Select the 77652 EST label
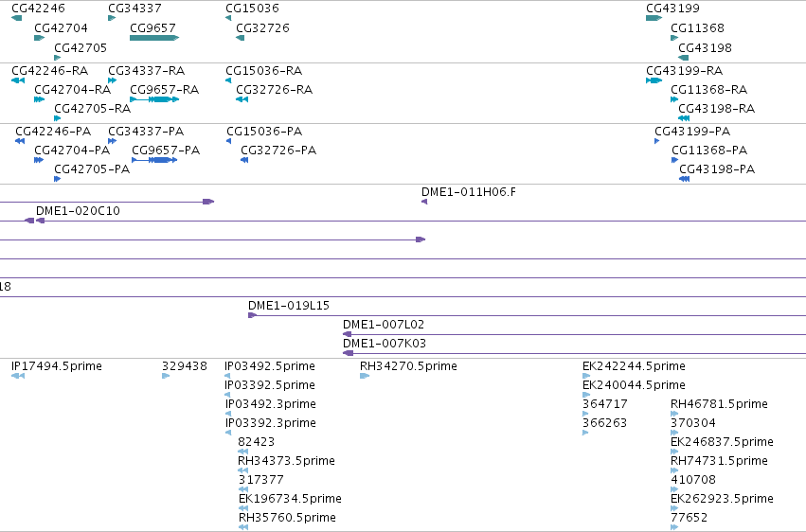806x532 pixels. pyautogui.click(x=689, y=518)
